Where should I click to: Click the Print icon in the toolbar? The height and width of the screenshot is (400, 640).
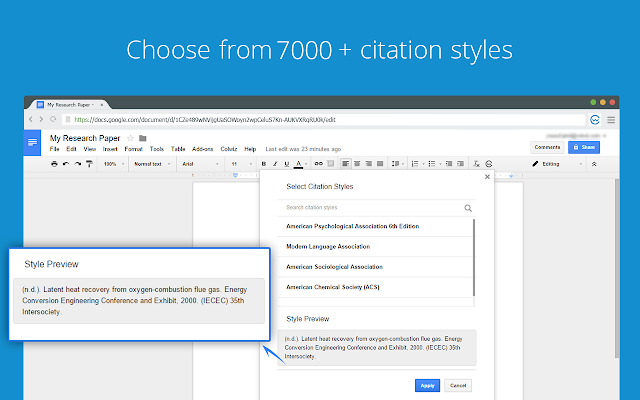point(54,164)
